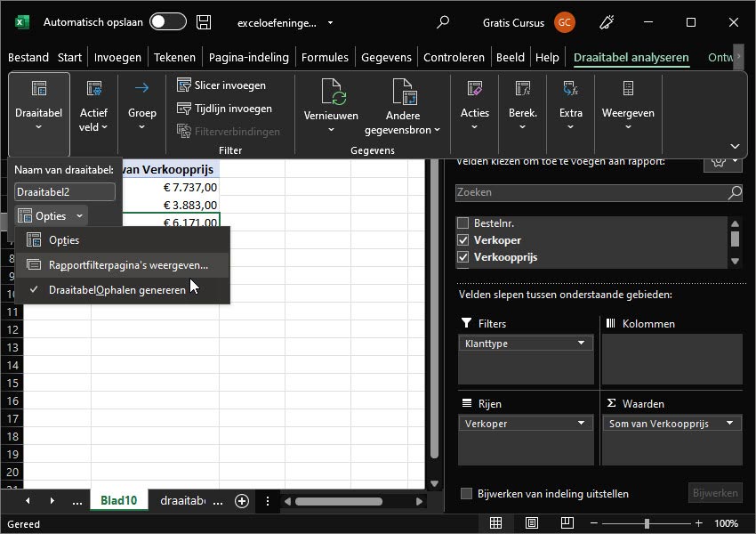This screenshot has width=756, height=534.
Task: Open the Verkoper row field dropdown
Action: 581,423
